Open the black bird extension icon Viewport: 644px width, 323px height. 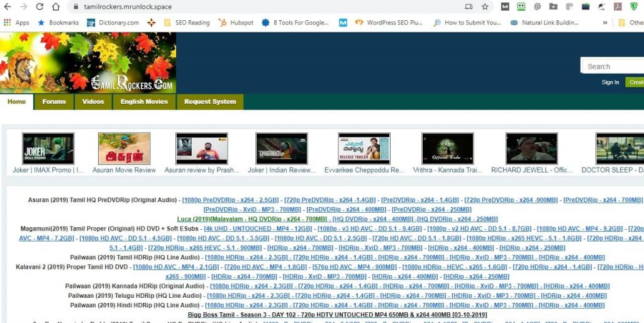tap(602, 6)
